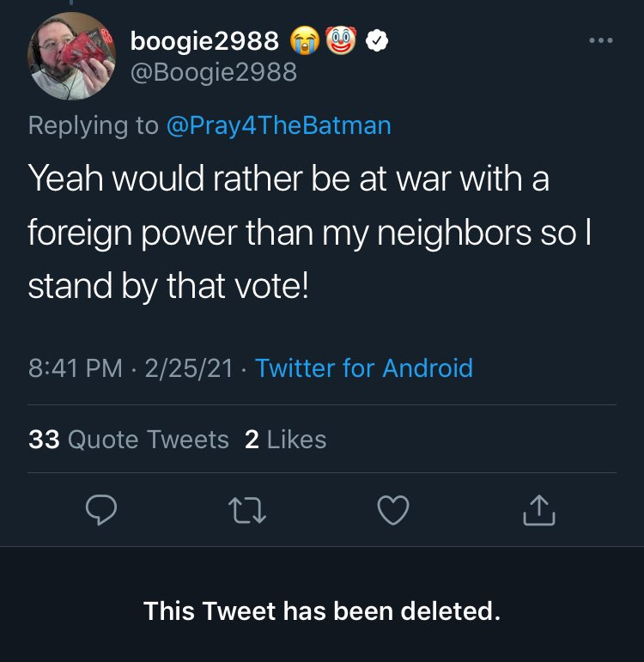Viewport: 644px width, 662px height.
Task: Open the @Pray4TheBatman profile link
Action: (279, 126)
